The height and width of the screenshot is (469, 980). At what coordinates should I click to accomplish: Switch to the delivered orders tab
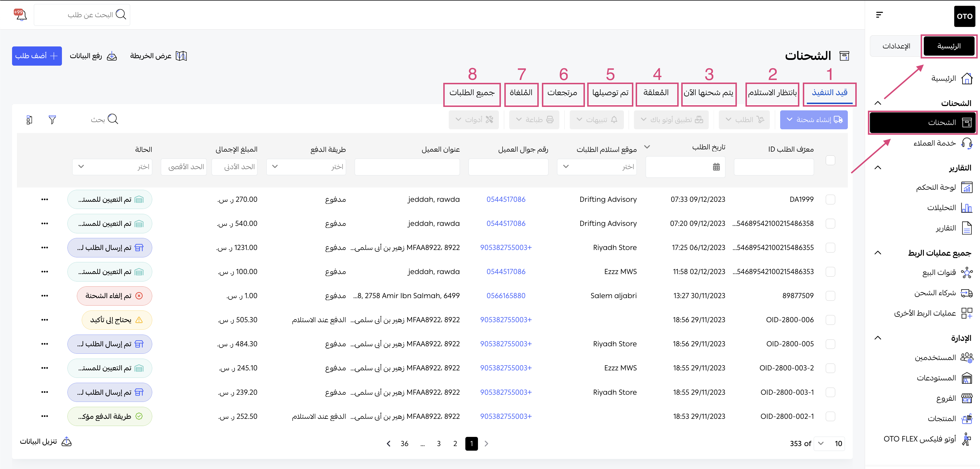click(610, 93)
